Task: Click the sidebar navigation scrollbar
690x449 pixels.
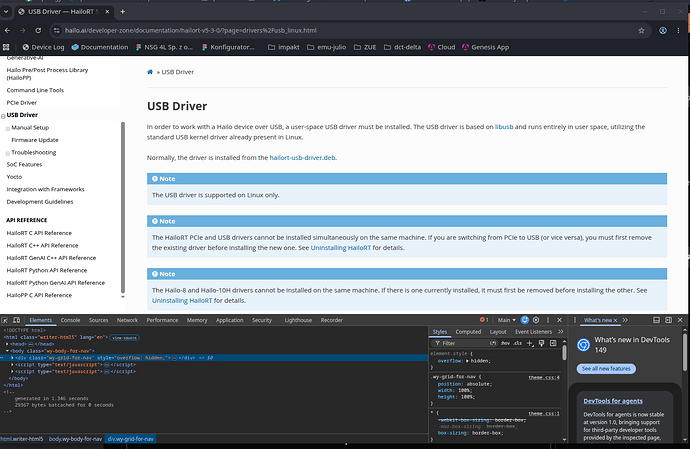Action: [123, 207]
